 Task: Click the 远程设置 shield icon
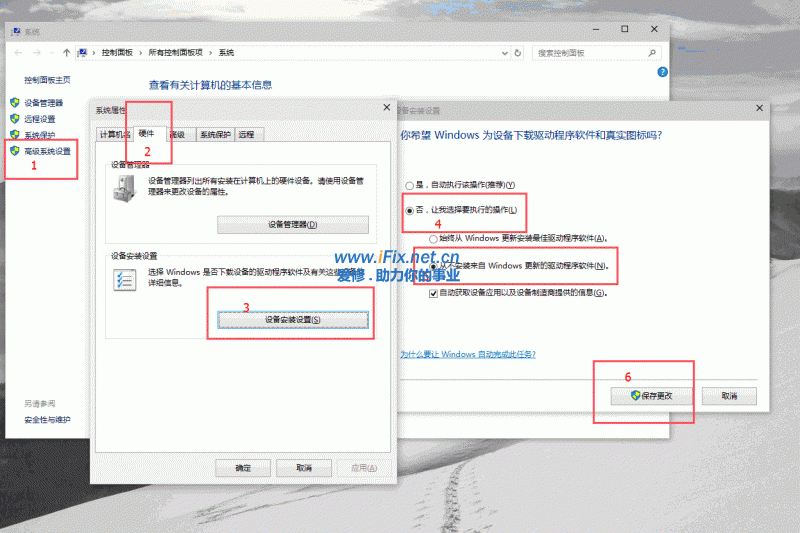point(14,119)
